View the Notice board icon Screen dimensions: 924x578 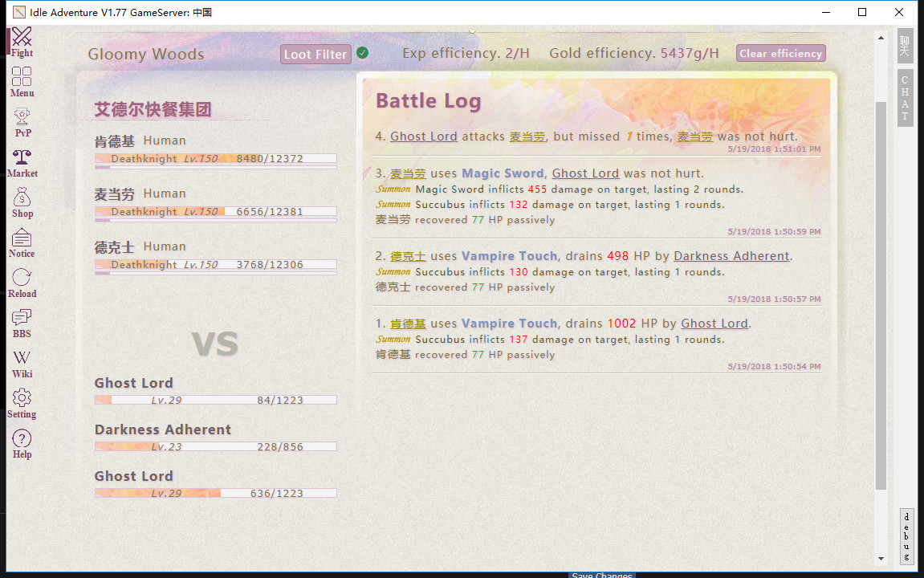[x=22, y=242]
